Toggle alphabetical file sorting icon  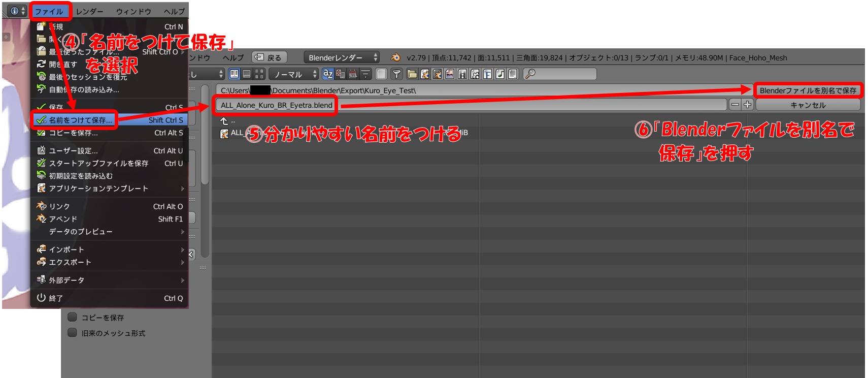(x=328, y=74)
